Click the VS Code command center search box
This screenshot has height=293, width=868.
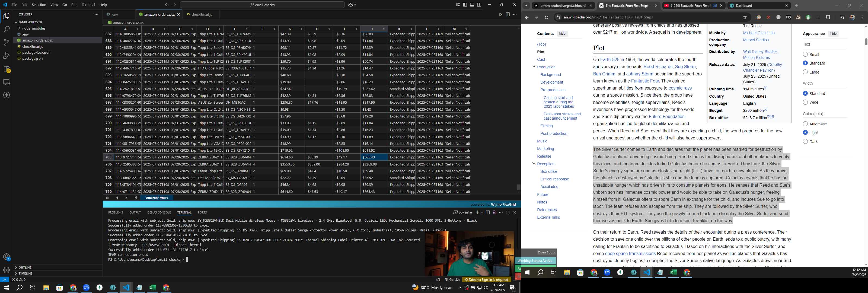(262, 5)
